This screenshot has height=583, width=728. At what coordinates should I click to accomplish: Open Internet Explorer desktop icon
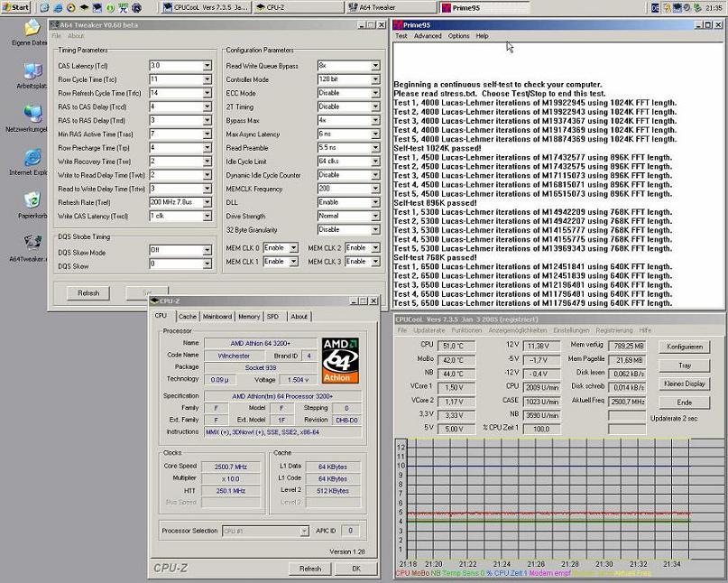click(x=32, y=157)
